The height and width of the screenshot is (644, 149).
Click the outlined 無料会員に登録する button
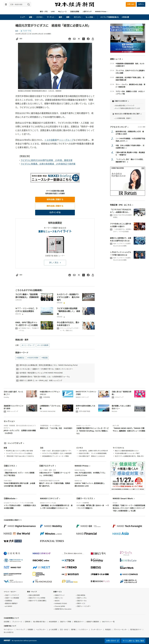tap(55, 206)
